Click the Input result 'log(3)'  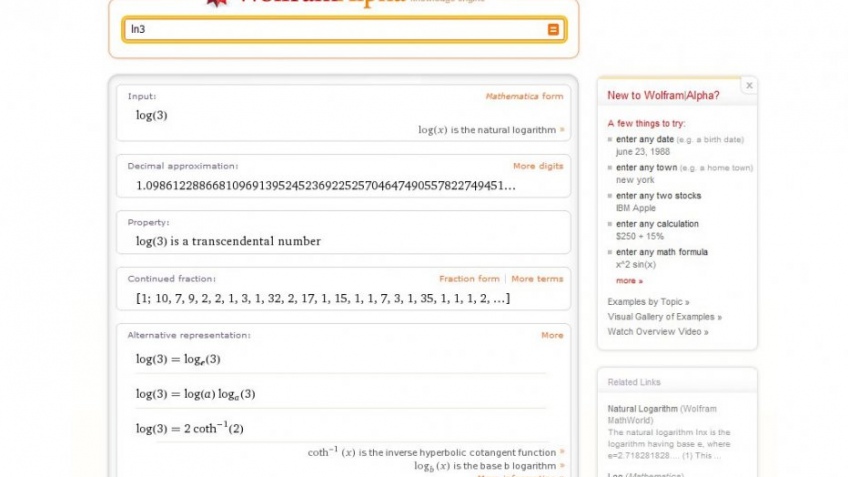coord(151,115)
